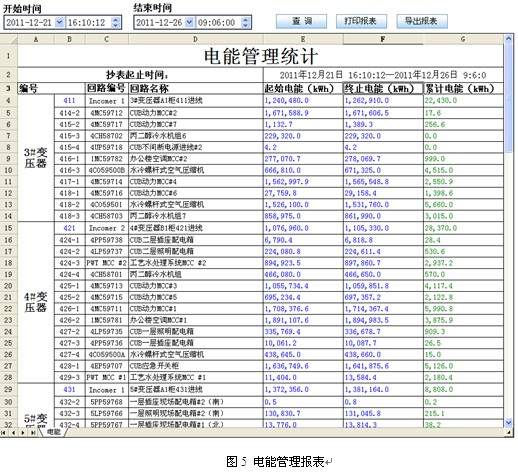
Task: Click cell with circuit number 431
Action: click(70, 389)
